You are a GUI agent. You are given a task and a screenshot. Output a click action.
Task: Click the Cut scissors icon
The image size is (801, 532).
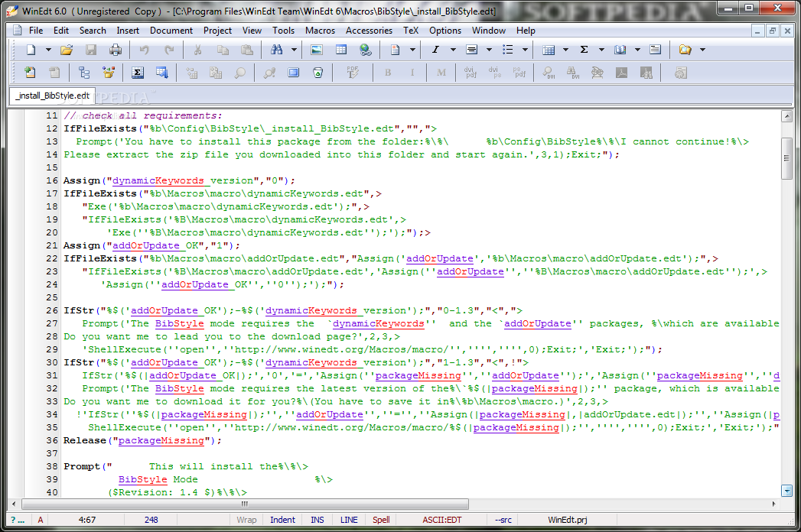point(197,50)
